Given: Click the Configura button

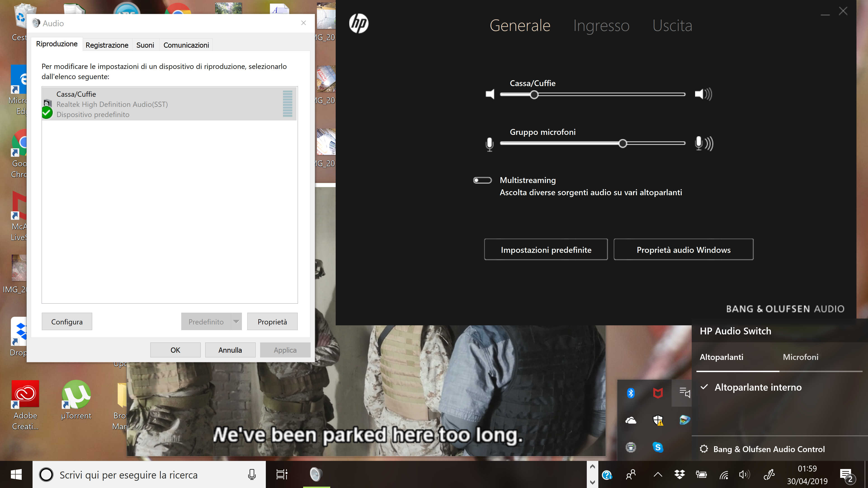Looking at the screenshot, I should coord(67,322).
